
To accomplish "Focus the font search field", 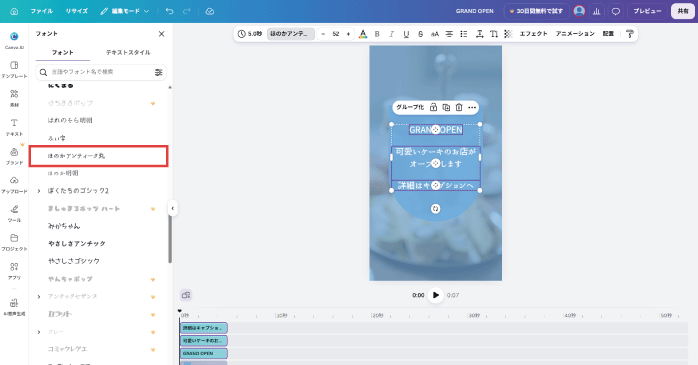I will click(x=101, y=72).
